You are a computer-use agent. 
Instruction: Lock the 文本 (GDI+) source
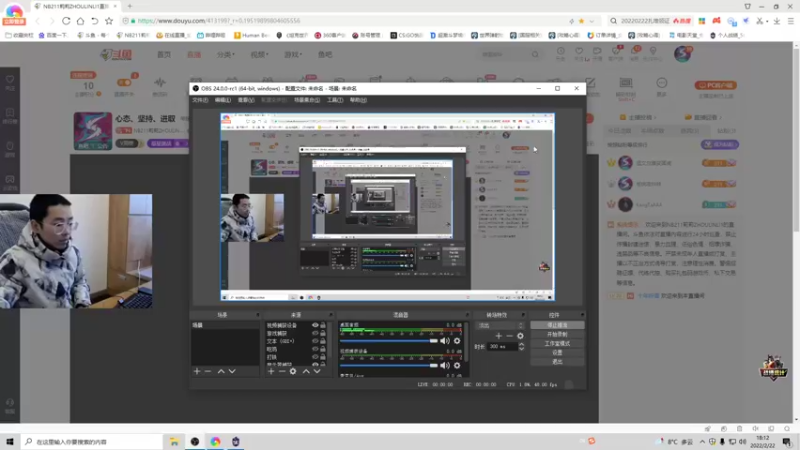point(323,341)
